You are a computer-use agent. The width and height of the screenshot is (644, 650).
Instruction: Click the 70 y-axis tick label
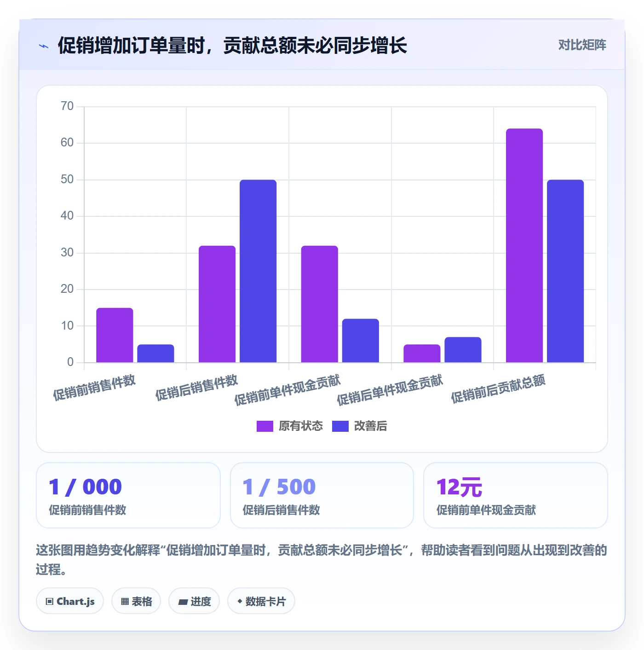point(67,106)
